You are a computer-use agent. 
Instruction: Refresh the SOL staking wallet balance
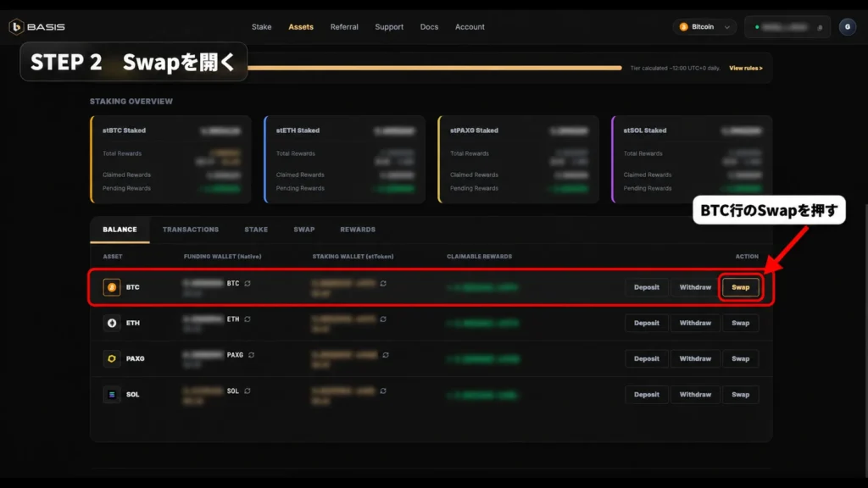[383, 391]
